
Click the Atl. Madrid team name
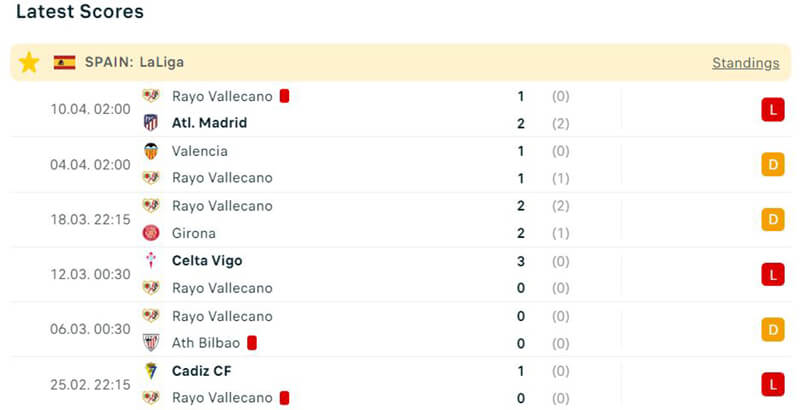point(209,123)
